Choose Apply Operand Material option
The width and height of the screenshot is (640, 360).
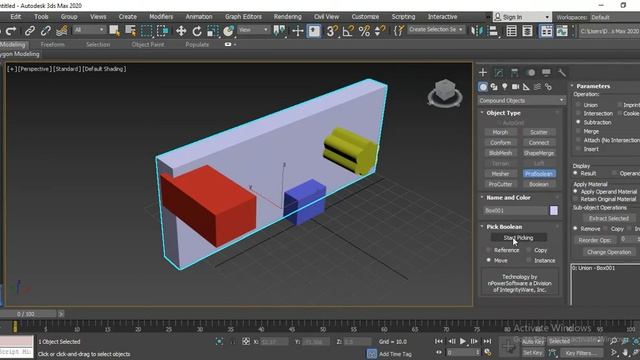click(576, 191)
